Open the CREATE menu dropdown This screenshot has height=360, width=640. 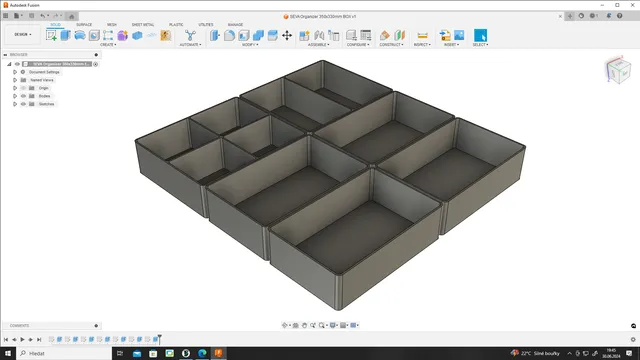(108, 44)
